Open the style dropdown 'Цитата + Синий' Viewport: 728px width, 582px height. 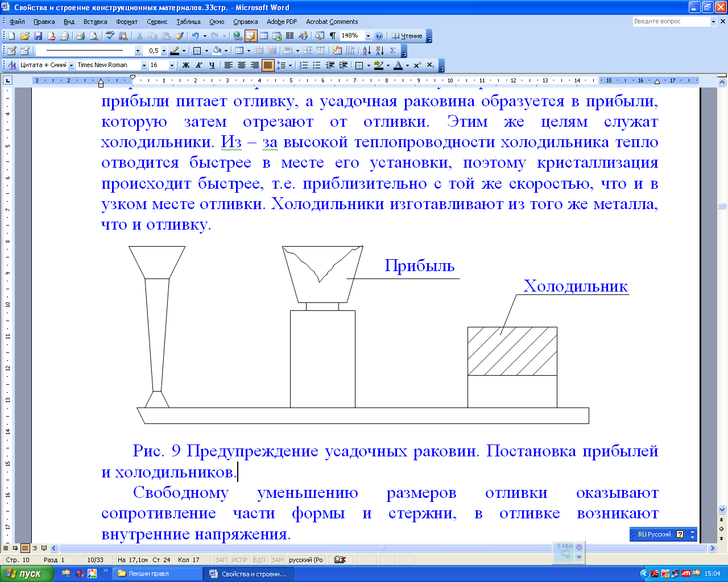71,65
